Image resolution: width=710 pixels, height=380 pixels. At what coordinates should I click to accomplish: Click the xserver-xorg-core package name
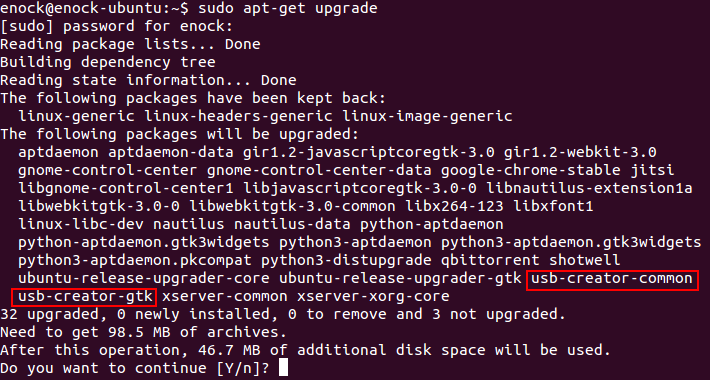pyautogui.click(x=373, y=296)
